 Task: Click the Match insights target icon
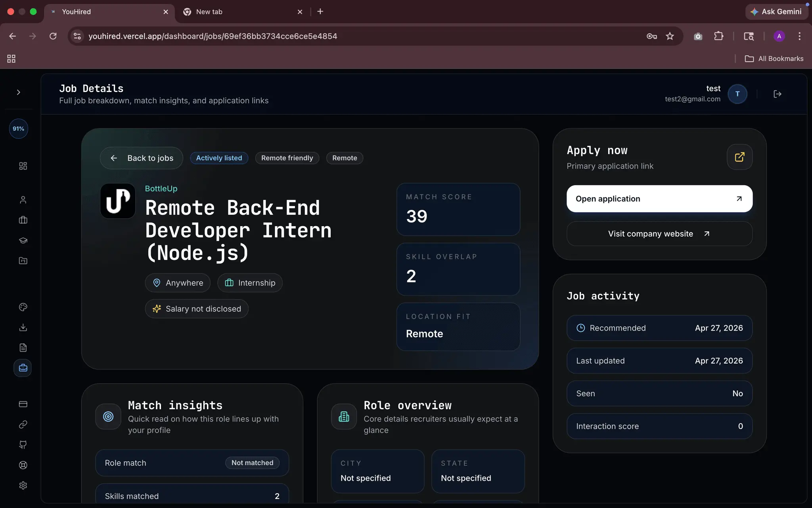coord(108,417)
